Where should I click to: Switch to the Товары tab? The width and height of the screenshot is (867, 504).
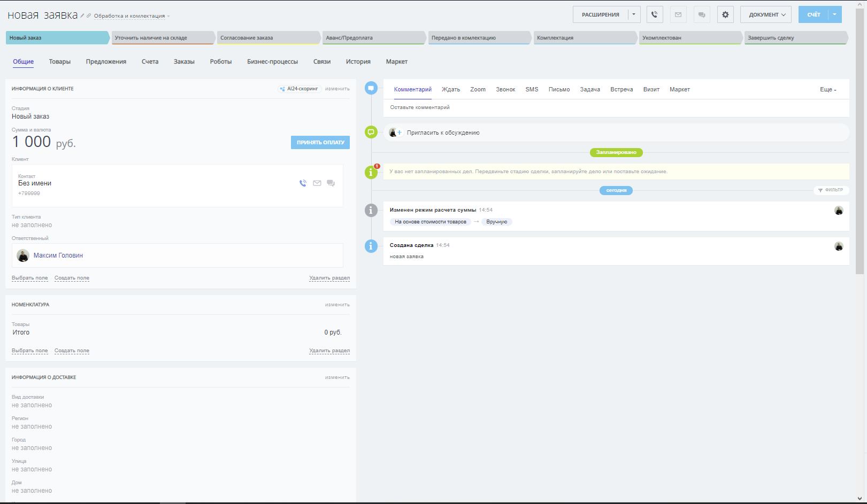[x=60, y=62]
